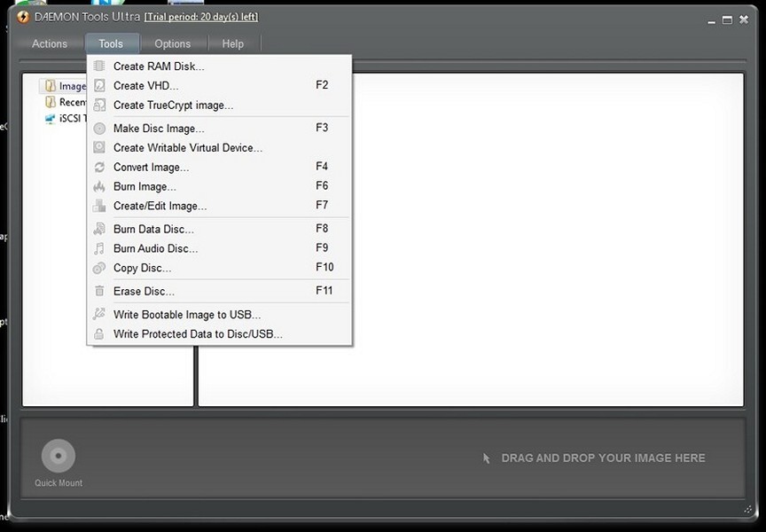Click the Create RAM Disk chip icon
The image size is (766, 532).
tap(99, 66)
